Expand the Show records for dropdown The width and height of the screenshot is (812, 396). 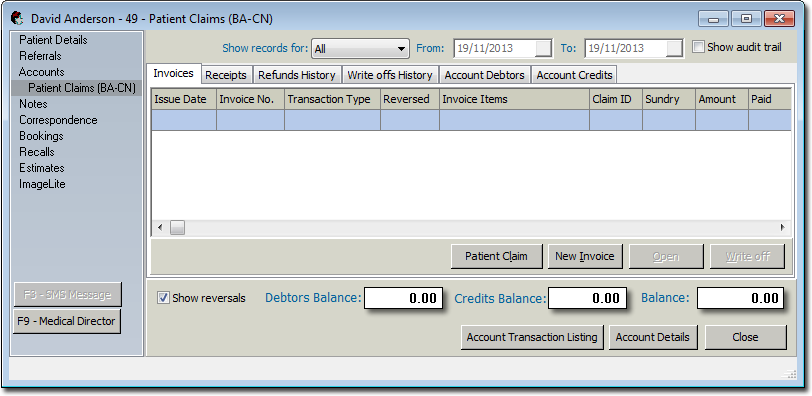point(360,49)
